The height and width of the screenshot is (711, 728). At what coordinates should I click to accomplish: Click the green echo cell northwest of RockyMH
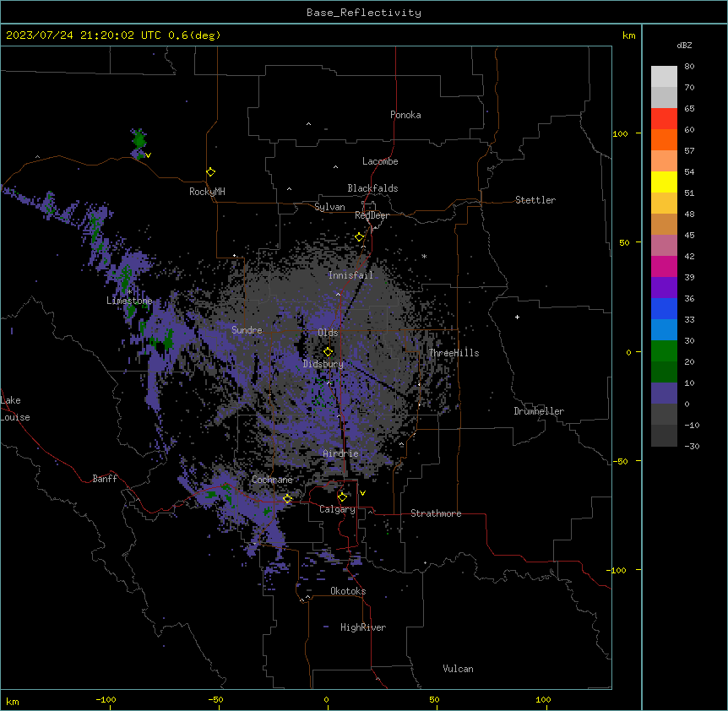coord(139,139)
